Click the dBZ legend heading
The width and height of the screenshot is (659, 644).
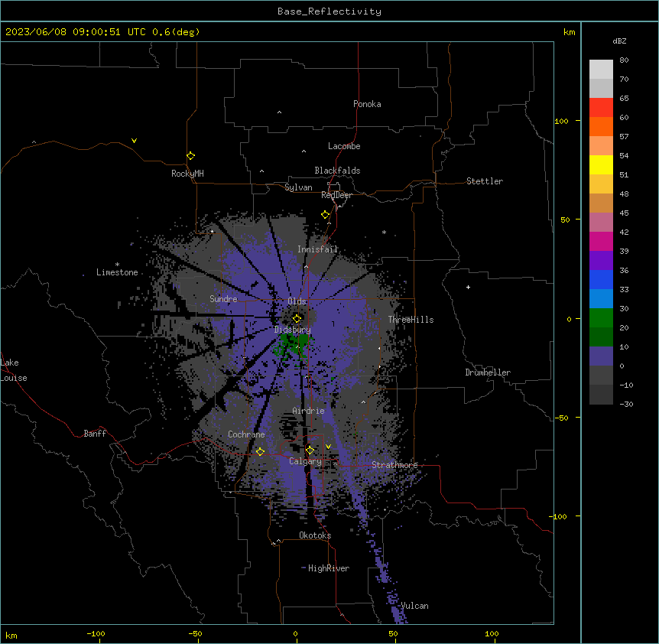[619, 41]
